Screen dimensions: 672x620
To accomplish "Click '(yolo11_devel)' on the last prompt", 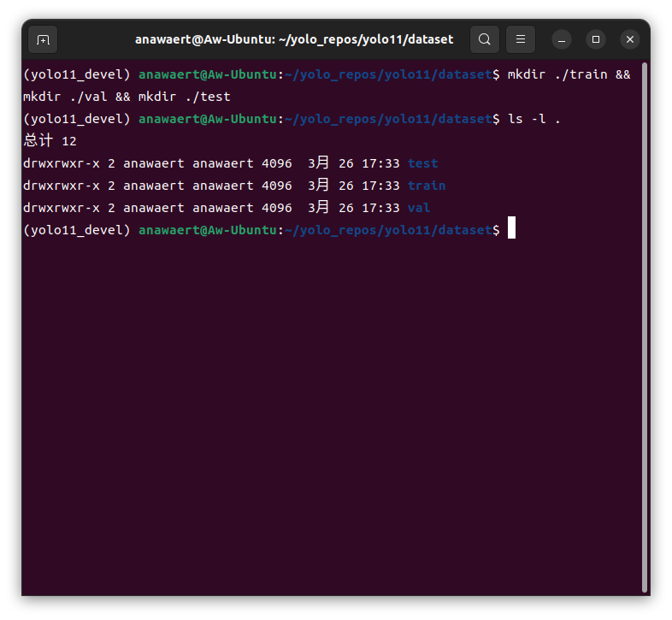I will tap(77, 230).
